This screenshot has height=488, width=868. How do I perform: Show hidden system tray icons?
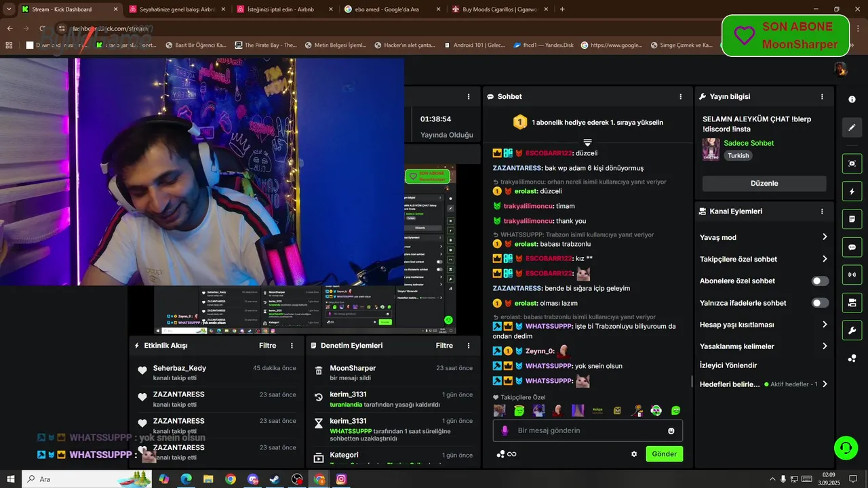click(x=773, y=479)
